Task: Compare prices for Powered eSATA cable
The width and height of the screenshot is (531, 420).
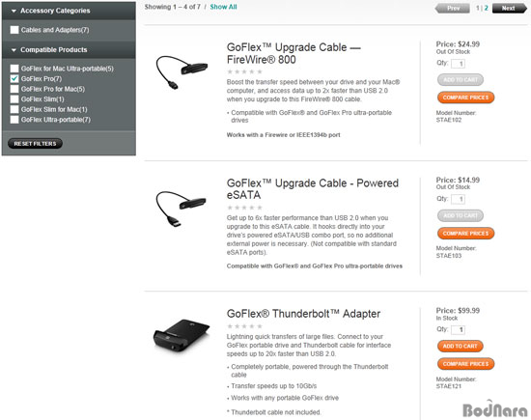Action: [465, 234]
